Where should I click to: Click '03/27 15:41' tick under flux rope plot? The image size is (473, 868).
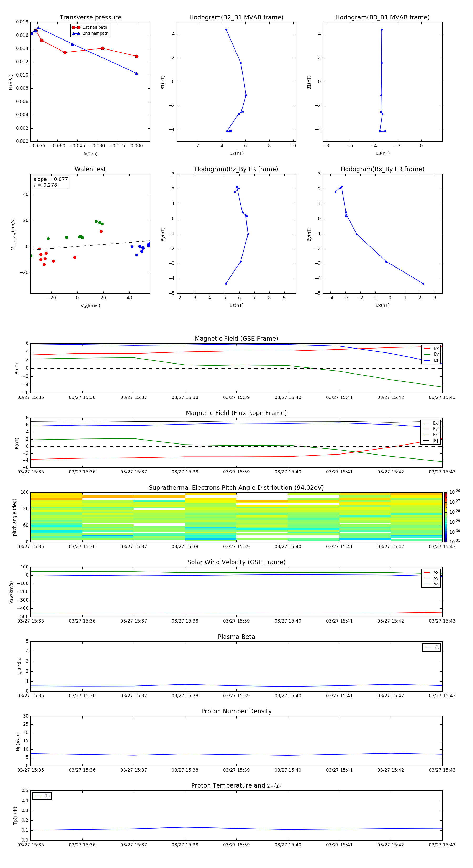point(339,472)
